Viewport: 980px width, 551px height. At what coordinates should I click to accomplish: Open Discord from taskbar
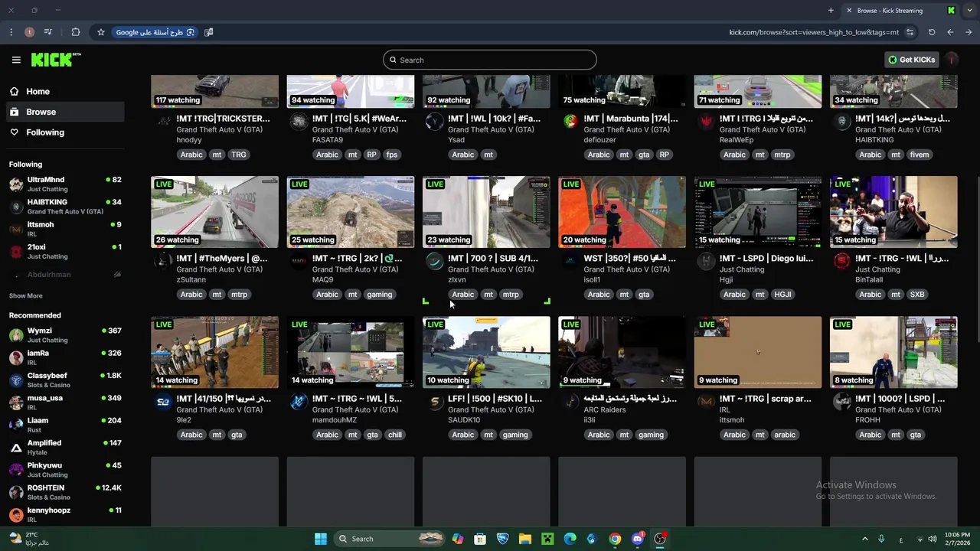click(637, 539)
